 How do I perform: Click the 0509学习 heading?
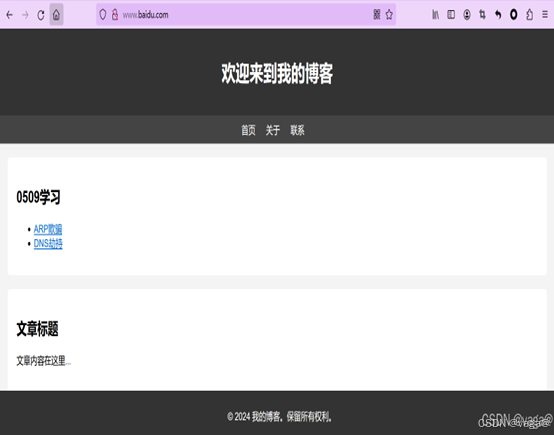tap(38, 197)
